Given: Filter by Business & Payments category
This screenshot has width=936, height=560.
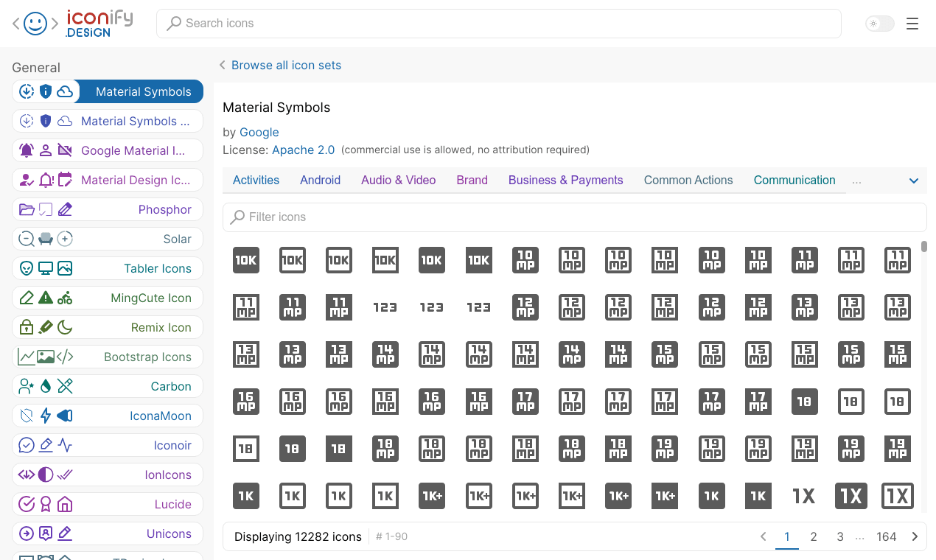Looking at the screenshot, I should (565, 180).
